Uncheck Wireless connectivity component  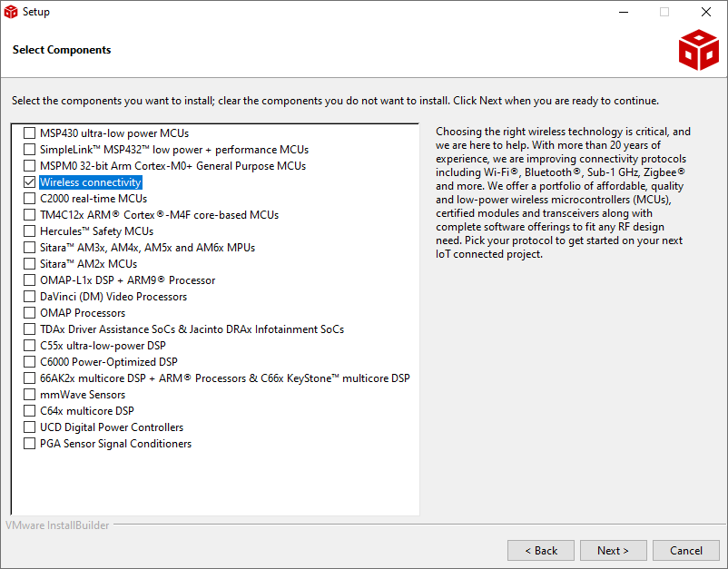(x=30, y=181)
